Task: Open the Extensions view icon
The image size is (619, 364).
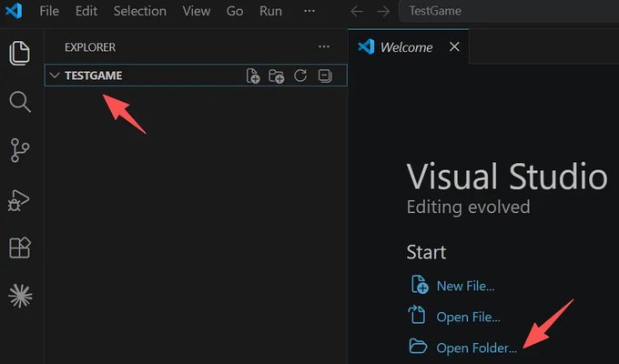Action: click(20, 248)
